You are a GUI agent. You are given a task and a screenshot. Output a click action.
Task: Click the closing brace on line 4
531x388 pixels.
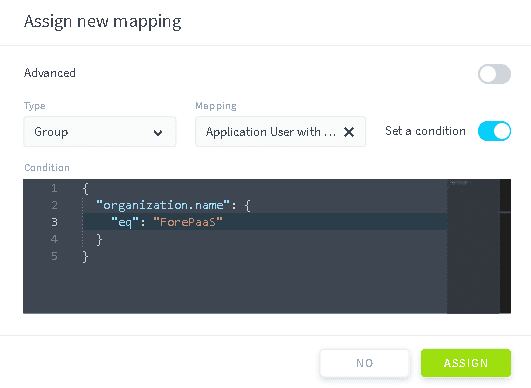(99, 239)
